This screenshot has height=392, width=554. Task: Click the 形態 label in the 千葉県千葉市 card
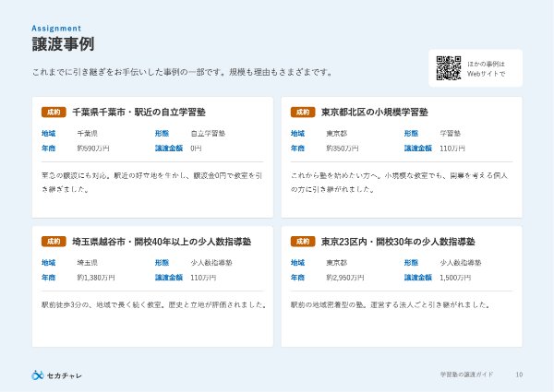tap(163, 134)
